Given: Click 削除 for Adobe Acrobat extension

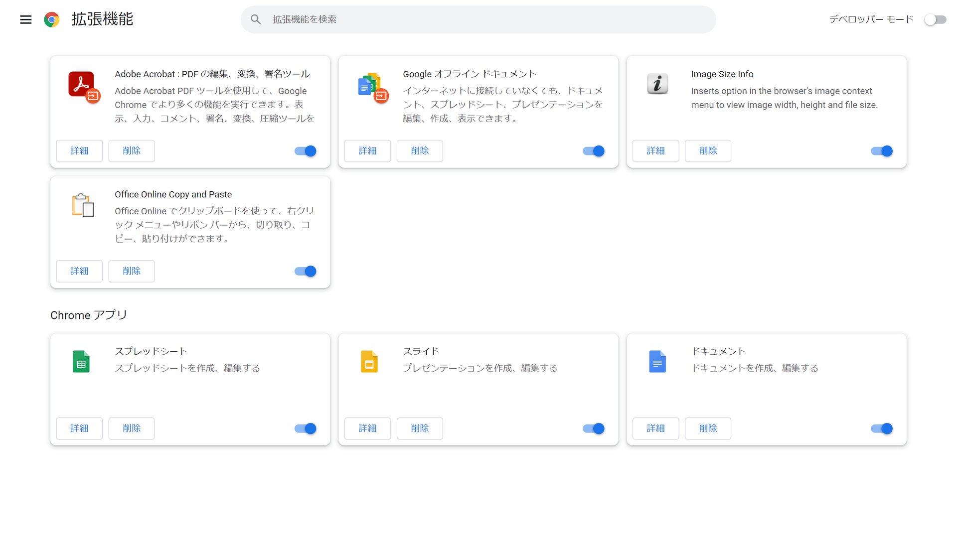Looking at the screenshot, I should [132, 151].
